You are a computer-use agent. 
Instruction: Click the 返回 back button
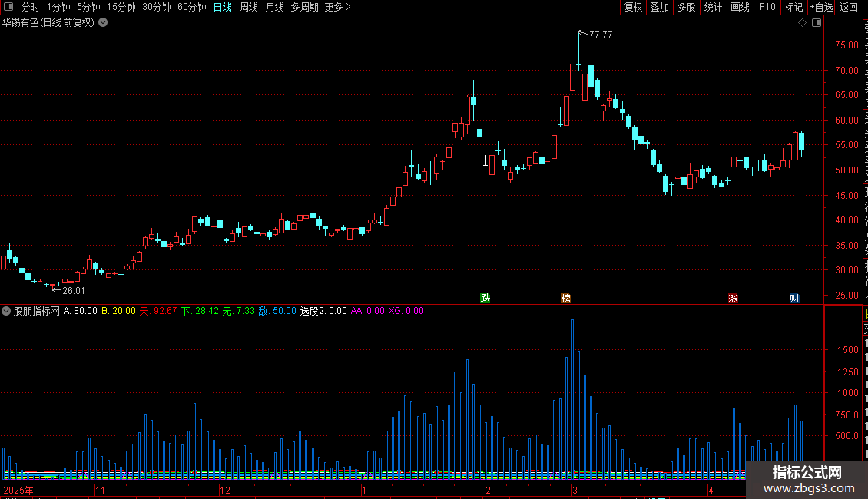pyautogui.click(x=849, y=7)
